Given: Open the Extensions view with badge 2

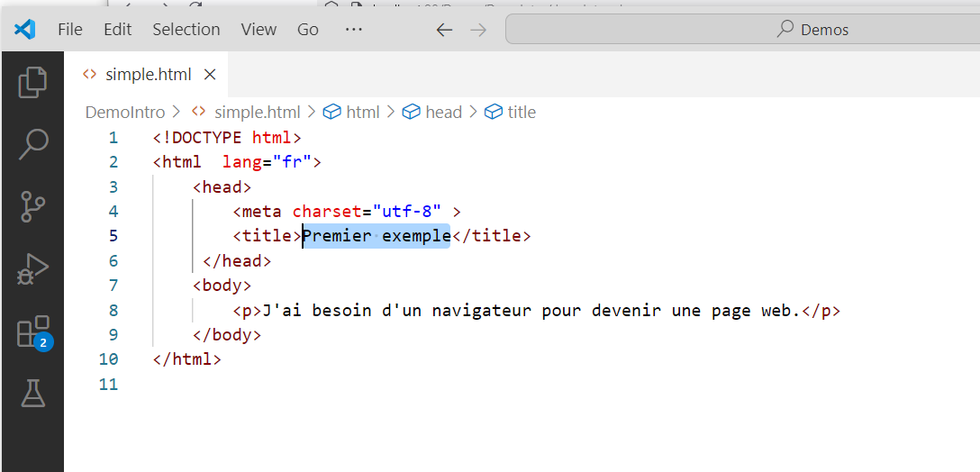Looking at the screenshot, I should [x=33, y=332].
